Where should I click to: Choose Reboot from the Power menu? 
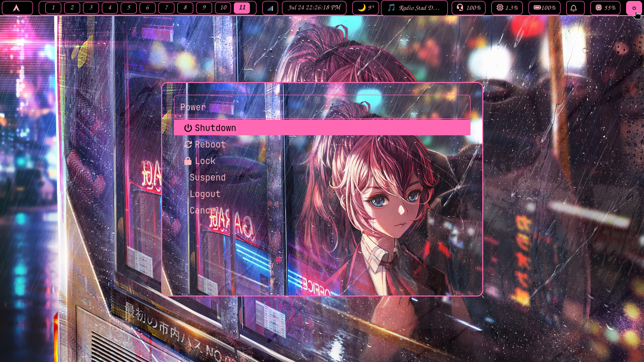click(322, 144)
